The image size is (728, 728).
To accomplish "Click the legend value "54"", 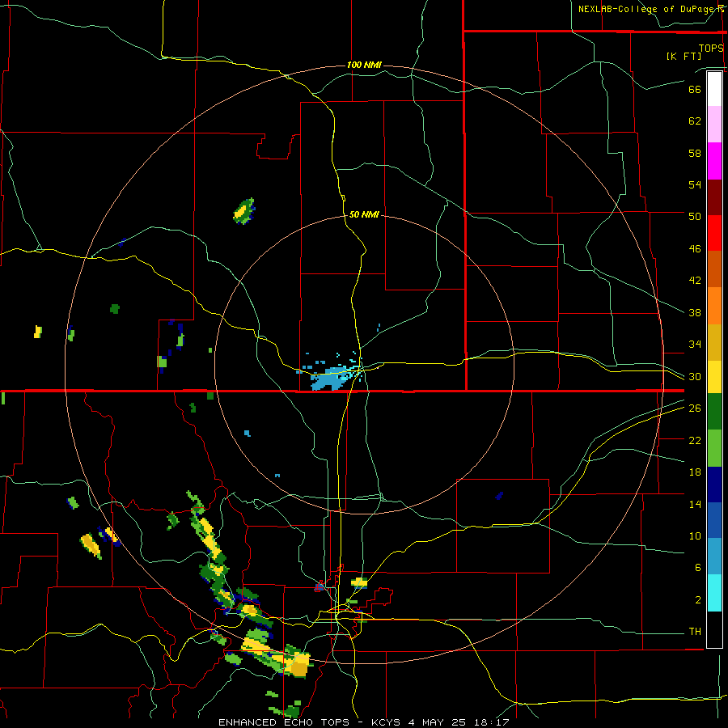I will pyautogui.click(x=695, y=184).
